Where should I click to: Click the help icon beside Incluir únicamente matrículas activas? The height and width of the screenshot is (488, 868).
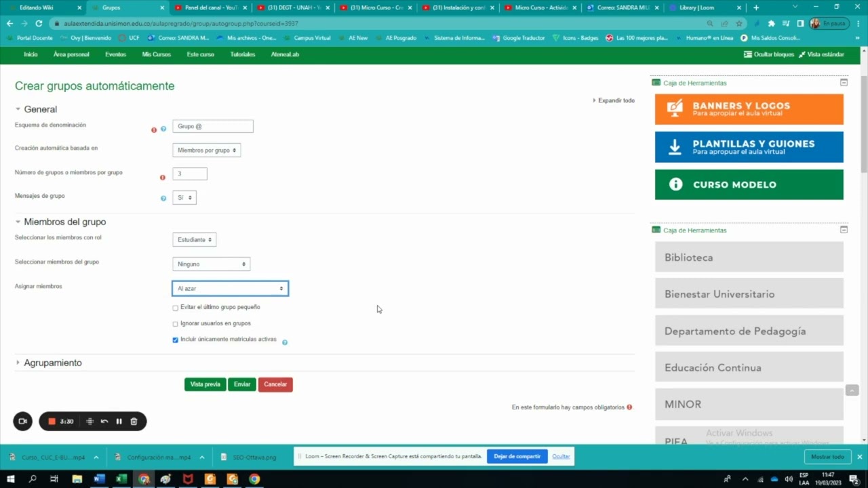pyautogui.click(x=285, y=342)
